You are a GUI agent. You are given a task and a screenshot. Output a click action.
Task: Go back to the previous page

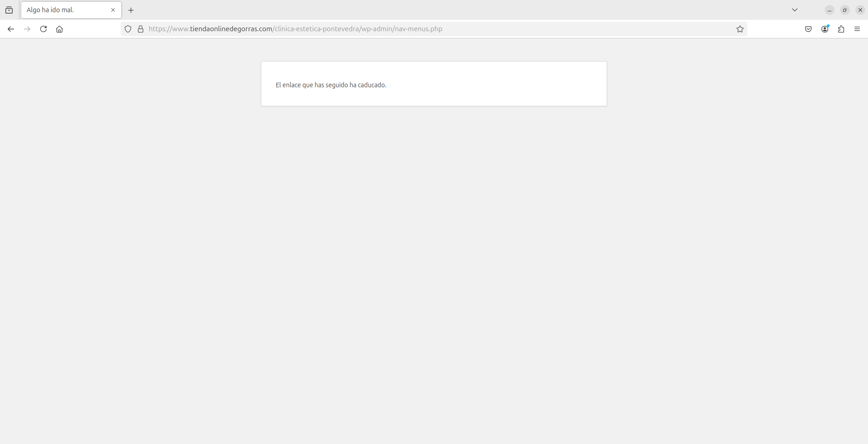point(11,29)
